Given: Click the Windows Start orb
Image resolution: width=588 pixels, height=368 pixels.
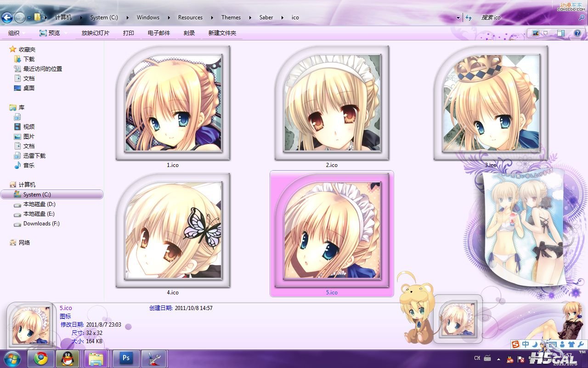Looking at the screenshot, I should [12, 358].
